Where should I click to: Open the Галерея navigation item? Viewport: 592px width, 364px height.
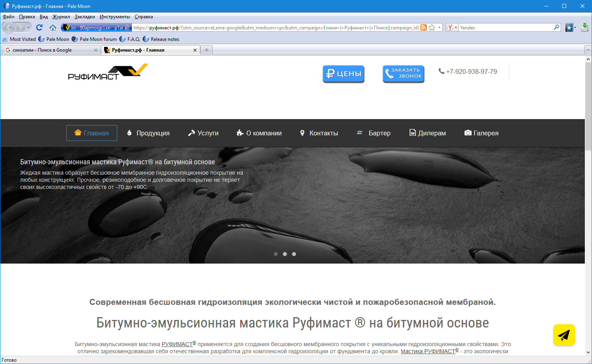[481, 133]
